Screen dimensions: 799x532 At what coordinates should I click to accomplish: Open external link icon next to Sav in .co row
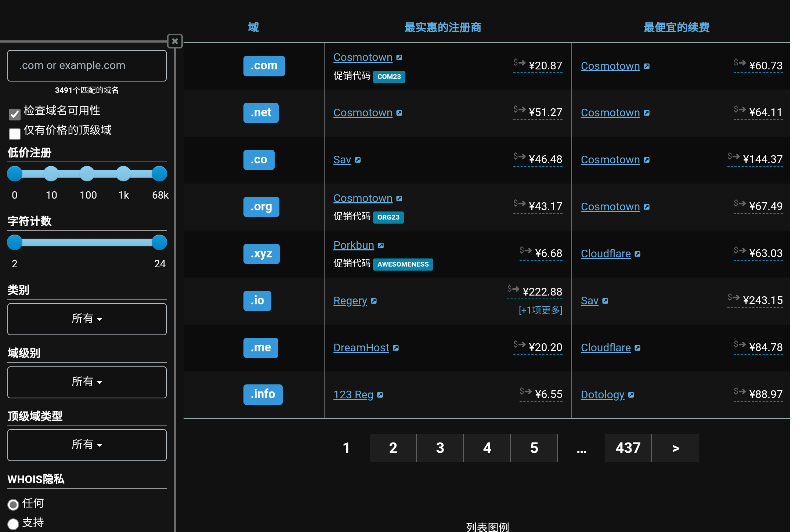(358, 160)
